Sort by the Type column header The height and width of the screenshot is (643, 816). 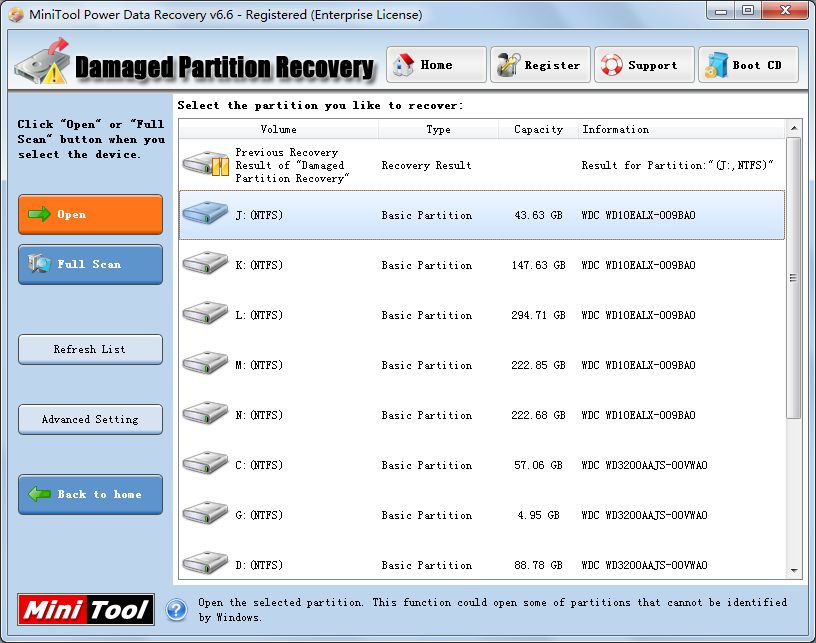pos(438,129)
